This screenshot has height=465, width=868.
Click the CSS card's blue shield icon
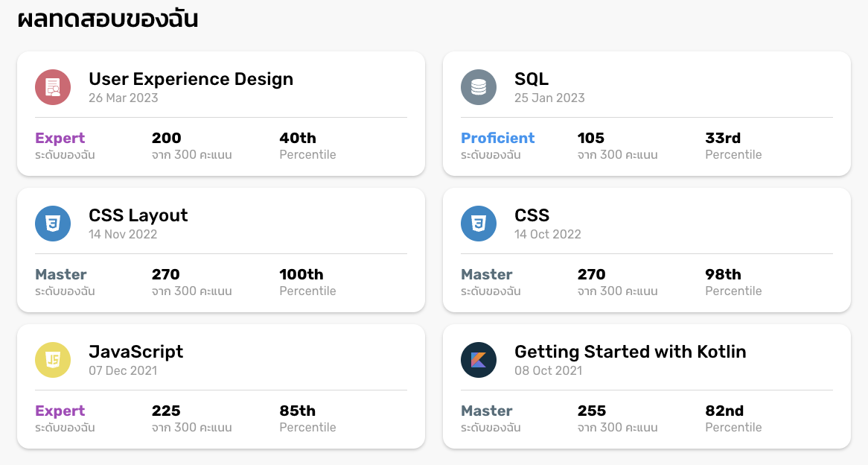pos(479,224)
